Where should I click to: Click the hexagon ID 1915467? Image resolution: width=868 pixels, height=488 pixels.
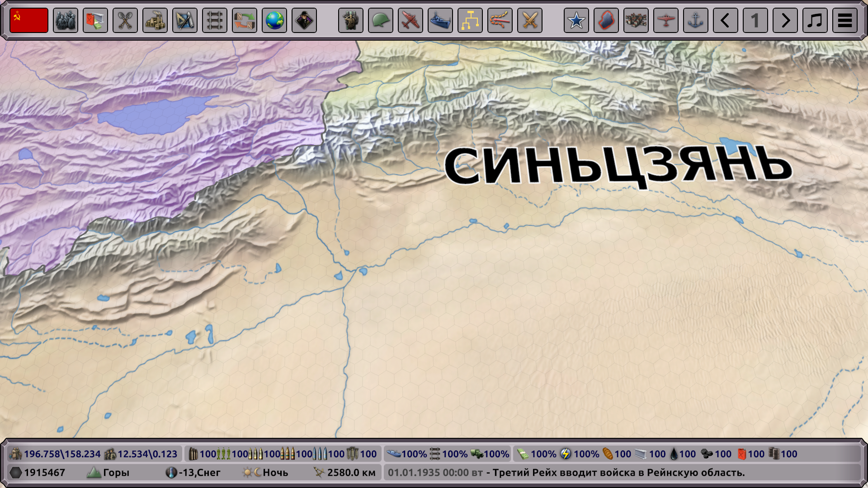[38, 473]
